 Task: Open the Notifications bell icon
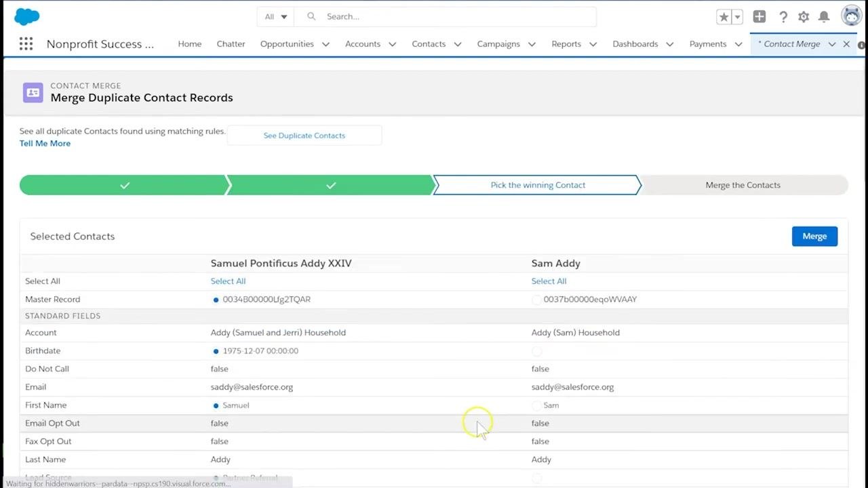click(x=824, y=17)
